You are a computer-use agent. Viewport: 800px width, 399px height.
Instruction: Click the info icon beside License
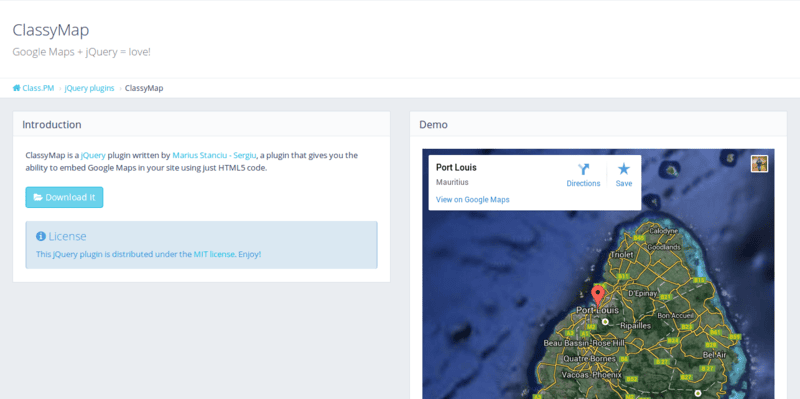click(x=41, y=236)
